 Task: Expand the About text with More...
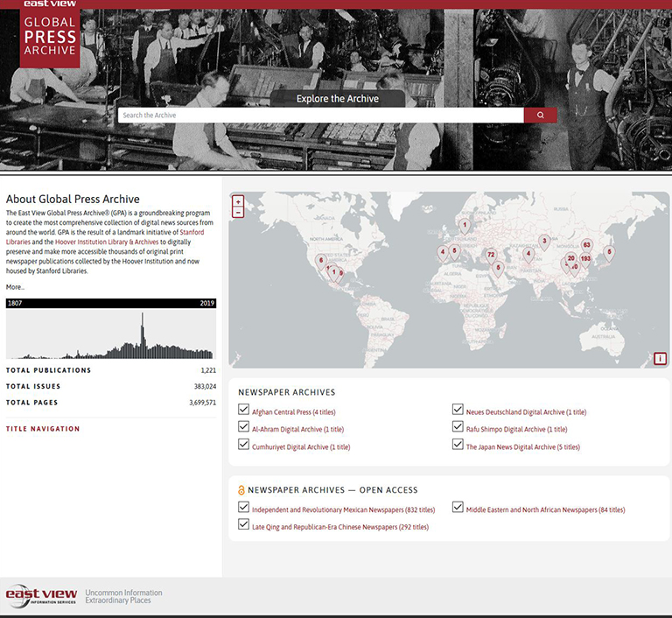(x=15, y=287)
